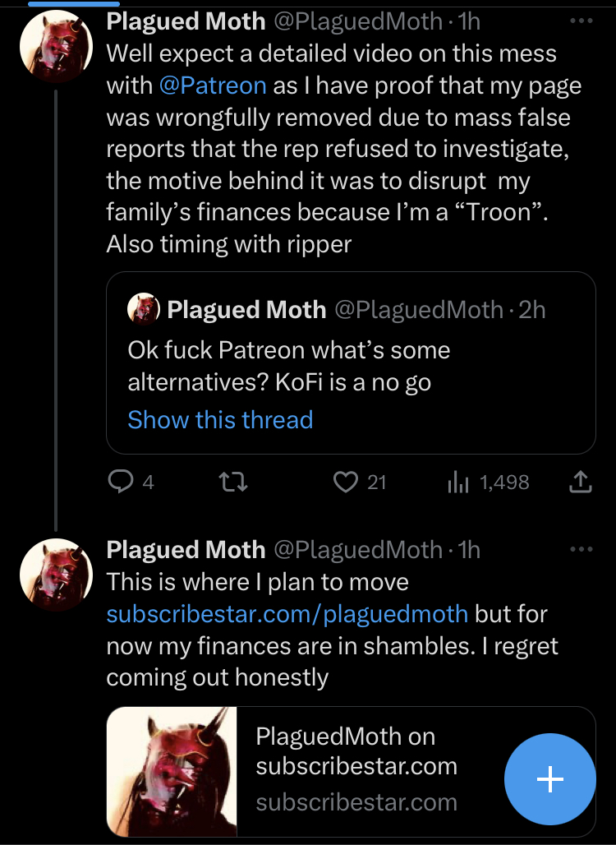Open more options on the second tweet
Screen dimensions: 616x845
click(x=581, y=549)
